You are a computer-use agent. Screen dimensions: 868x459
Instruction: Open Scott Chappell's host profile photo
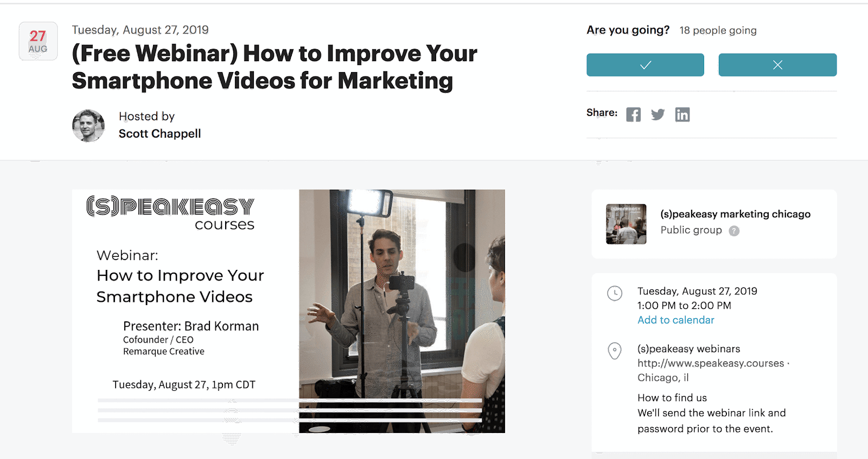click(88, 126)
